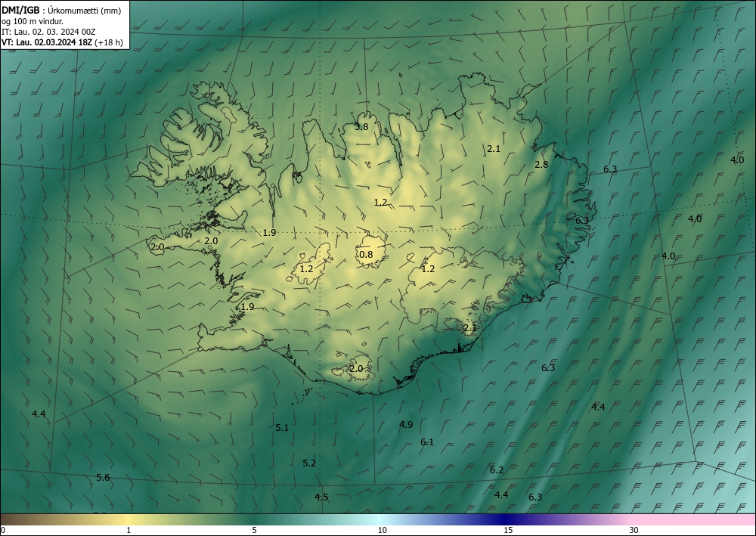Click the 5.2 value over the ocean
The width and height of the screenshot is (756, 536).
click(x=309, y=463)
